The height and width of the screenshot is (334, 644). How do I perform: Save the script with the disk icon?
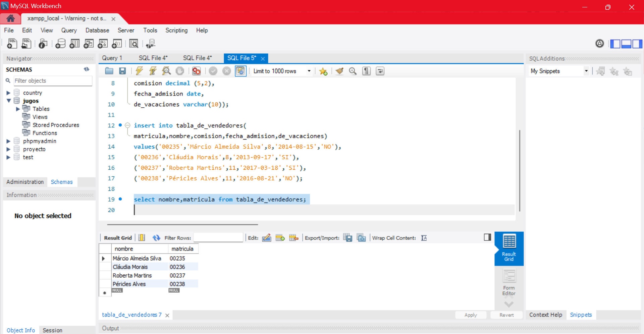pyautogui.click(x=122, y=71)
